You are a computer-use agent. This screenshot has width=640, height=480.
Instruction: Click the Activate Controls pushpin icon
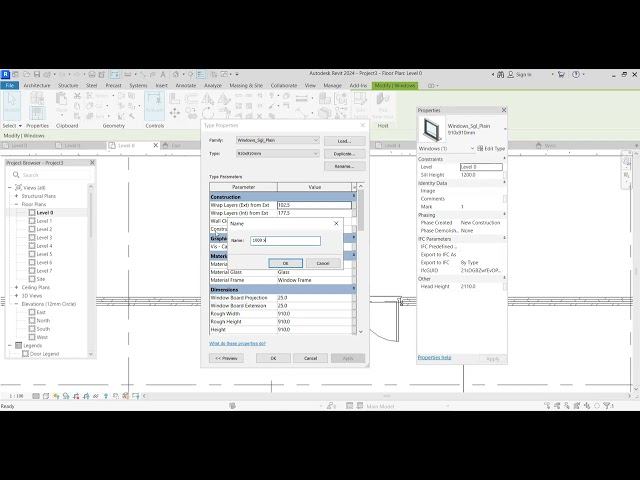click(x=154, y=104)
